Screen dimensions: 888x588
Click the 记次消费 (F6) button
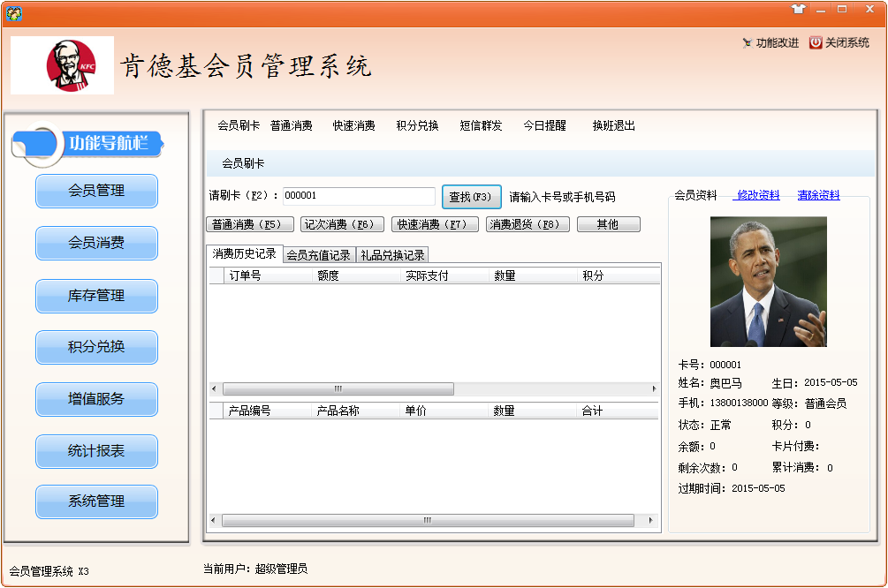tap(342, 224)
